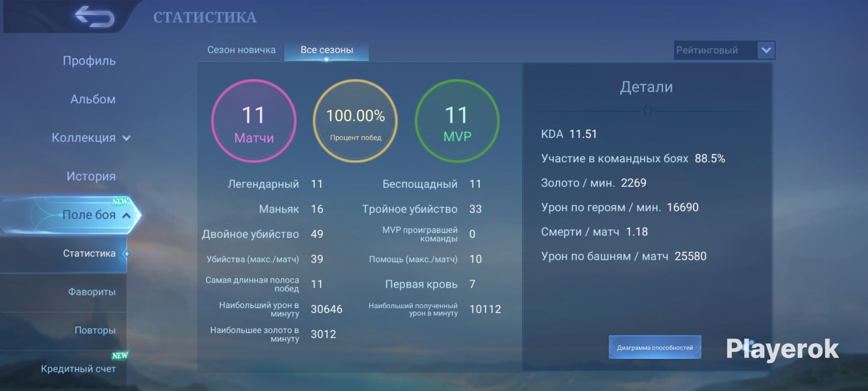This screenshot has width=868, height=391.
Task: Click the Диаграмма способностей button
Action: point(655,347)
